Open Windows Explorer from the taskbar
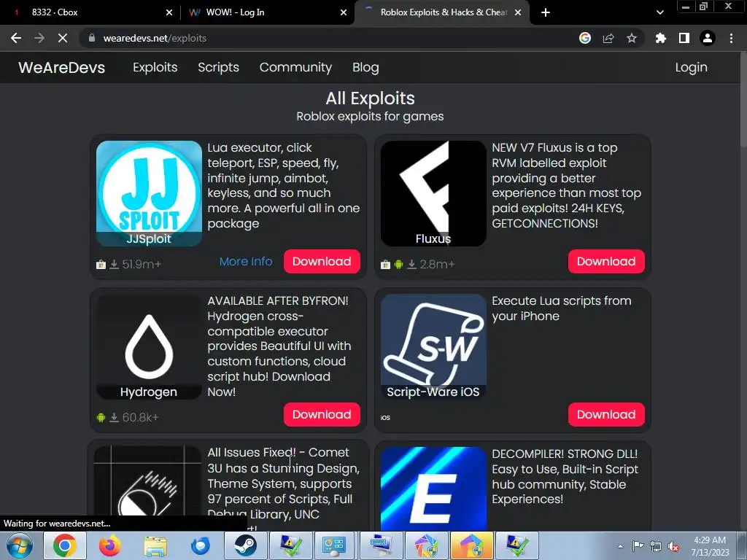Viewport: 747px width, 560px height. [x=155, y=545]
